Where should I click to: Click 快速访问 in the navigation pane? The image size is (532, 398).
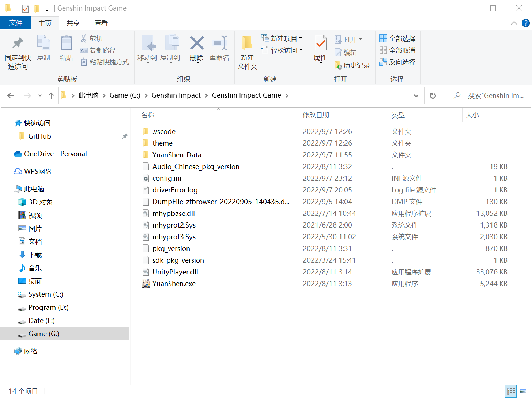(x=37, y=123)
